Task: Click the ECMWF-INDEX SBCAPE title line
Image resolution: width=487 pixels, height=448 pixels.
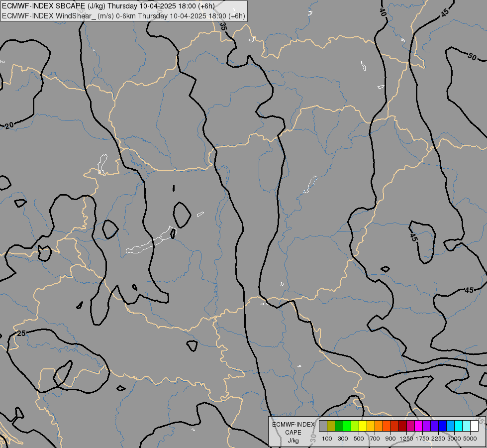Action: pos(108,6)
